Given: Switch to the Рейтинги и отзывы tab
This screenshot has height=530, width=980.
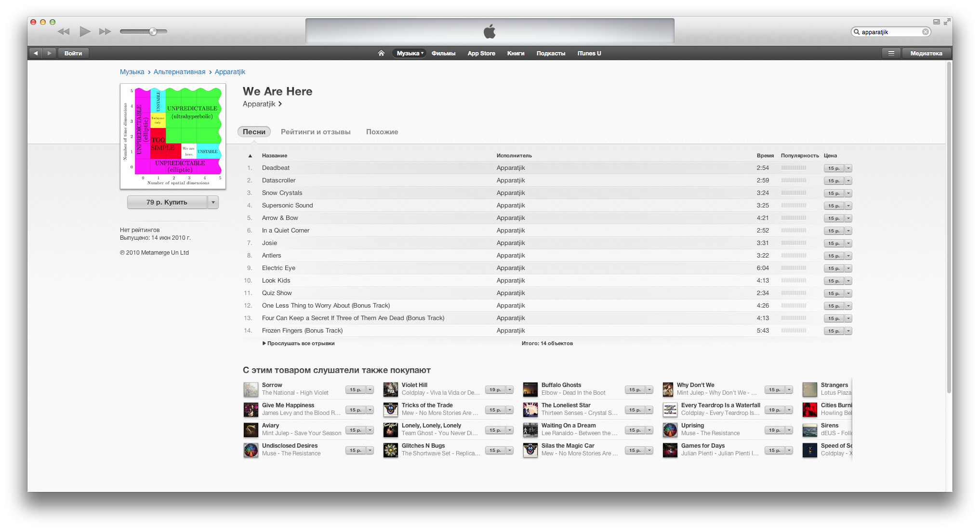Looking at the screenshot, I should pyautogui.click(x=316, y=132).
